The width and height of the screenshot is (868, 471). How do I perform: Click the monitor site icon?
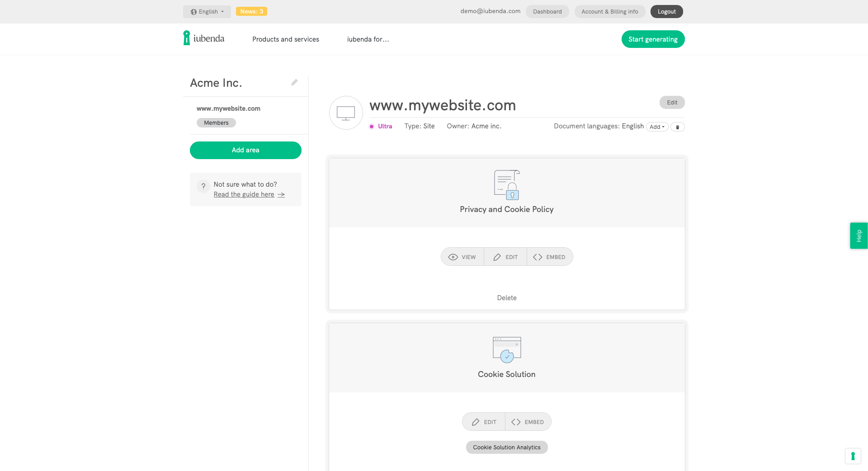pos(346,113)
